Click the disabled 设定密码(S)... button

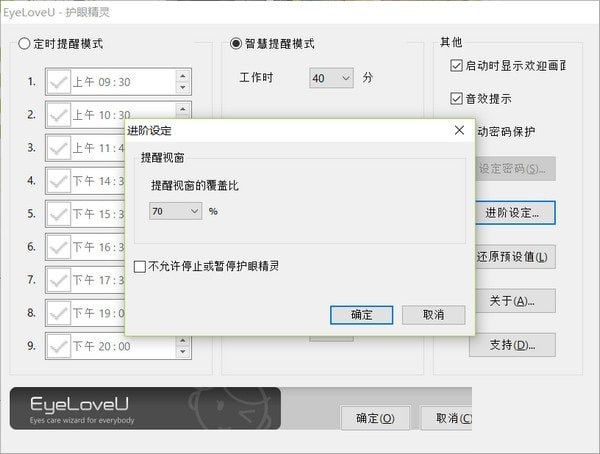tap(515, 168)
